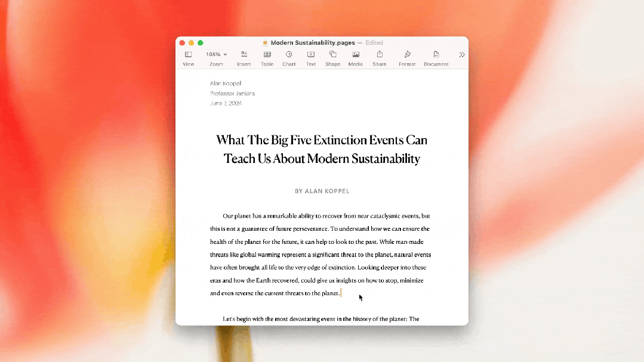Screen dimensions: 644x362
Task: Click the Professor Jenkins line
Action: (232, 94)
